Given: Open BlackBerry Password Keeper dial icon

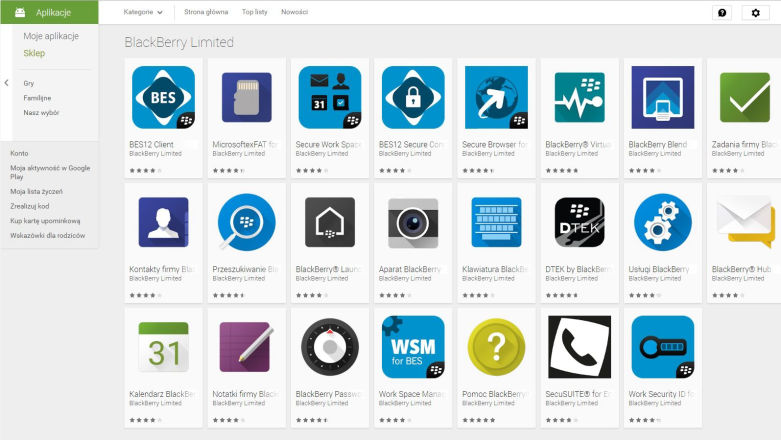Looking at the screenshot, I should click(x=330, y=347).
